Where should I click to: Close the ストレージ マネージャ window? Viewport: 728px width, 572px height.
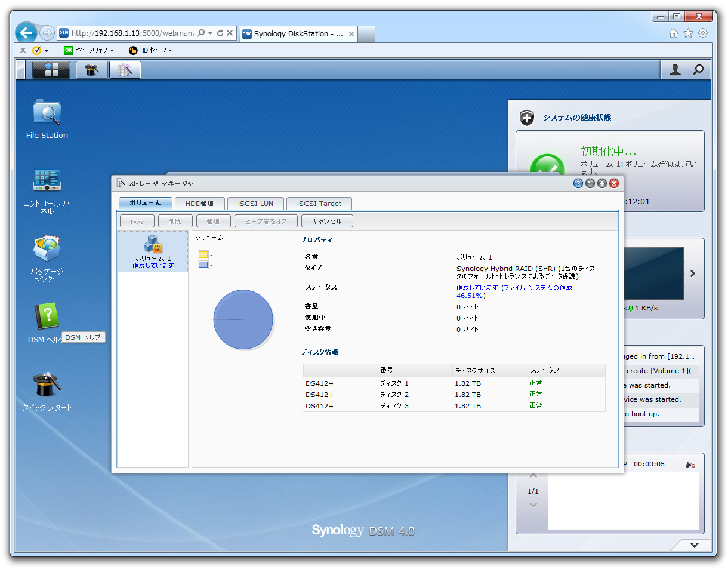point(613,183)
